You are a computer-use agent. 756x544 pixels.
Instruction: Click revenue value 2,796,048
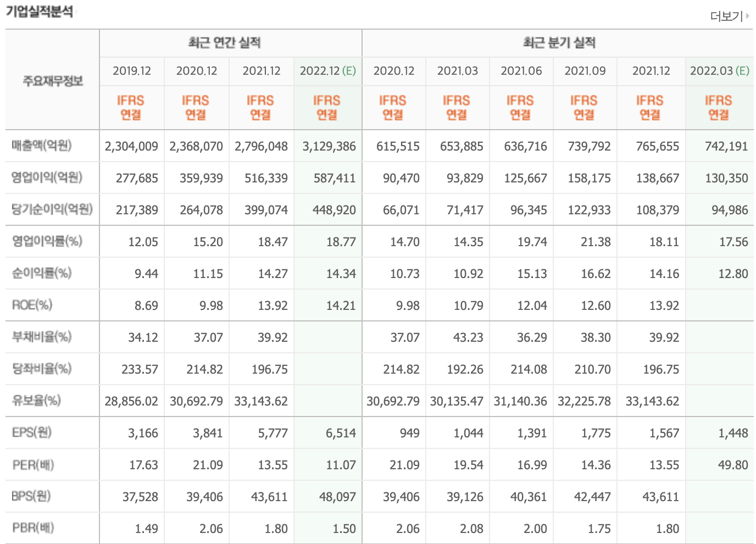pyautogui.click(x=261, y=147)
